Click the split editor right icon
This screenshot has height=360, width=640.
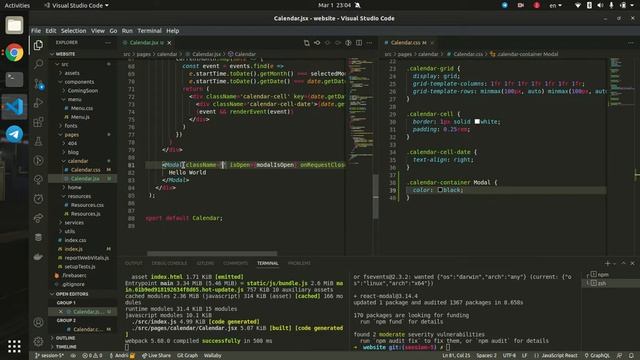pyautogui.click(x=359, y=42)
